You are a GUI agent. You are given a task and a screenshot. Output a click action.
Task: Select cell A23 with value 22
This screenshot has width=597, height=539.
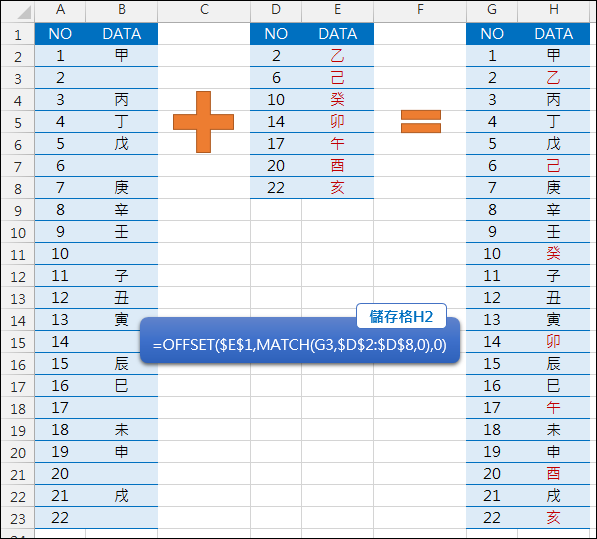[60, 518]
